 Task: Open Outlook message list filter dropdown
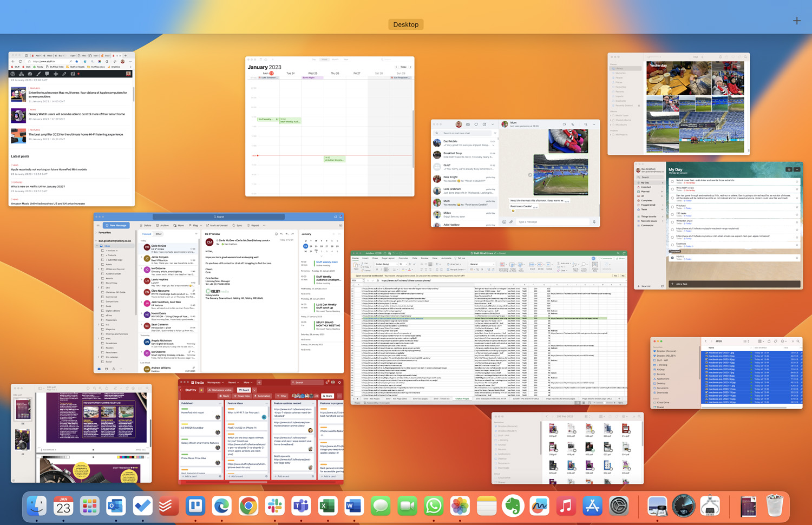click(x=196, y=234)
